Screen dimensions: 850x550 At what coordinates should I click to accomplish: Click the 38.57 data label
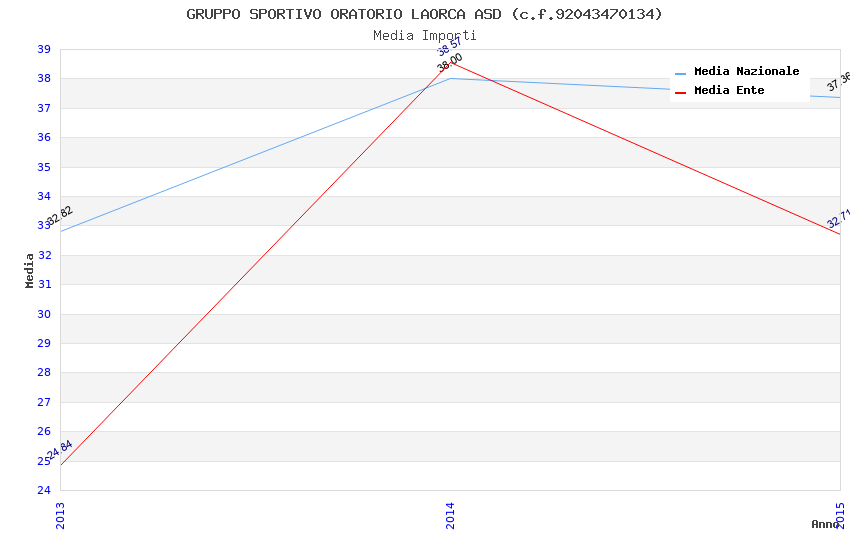coord(450,47)
